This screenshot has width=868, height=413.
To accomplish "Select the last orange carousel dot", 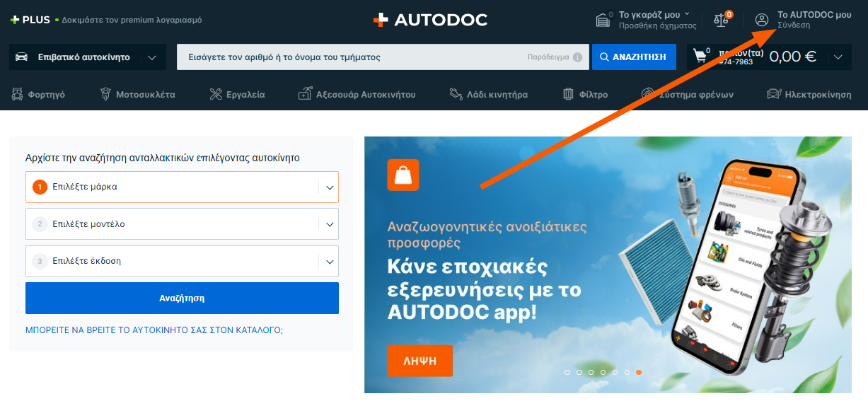I will pyautogui.click(x=639, y=372).
